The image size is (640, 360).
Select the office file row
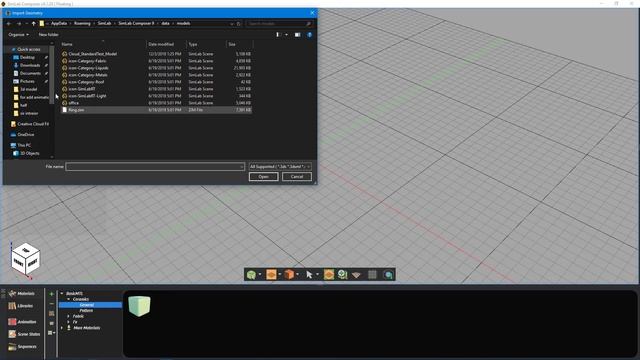[x=157, y=103]
